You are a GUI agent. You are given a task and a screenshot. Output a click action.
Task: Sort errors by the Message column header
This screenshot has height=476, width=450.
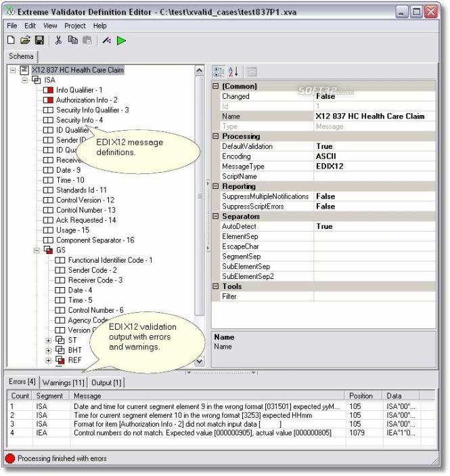pos(208,396)
